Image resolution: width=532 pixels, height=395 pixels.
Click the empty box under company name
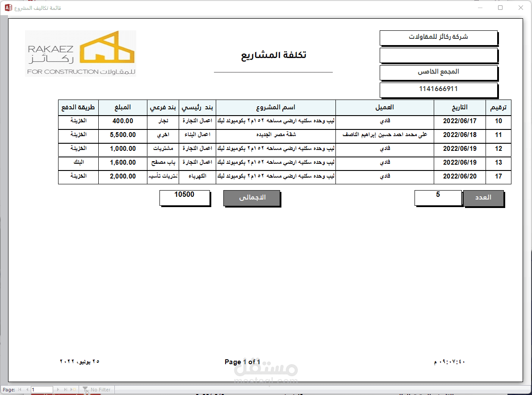click(x=438, y=55)
